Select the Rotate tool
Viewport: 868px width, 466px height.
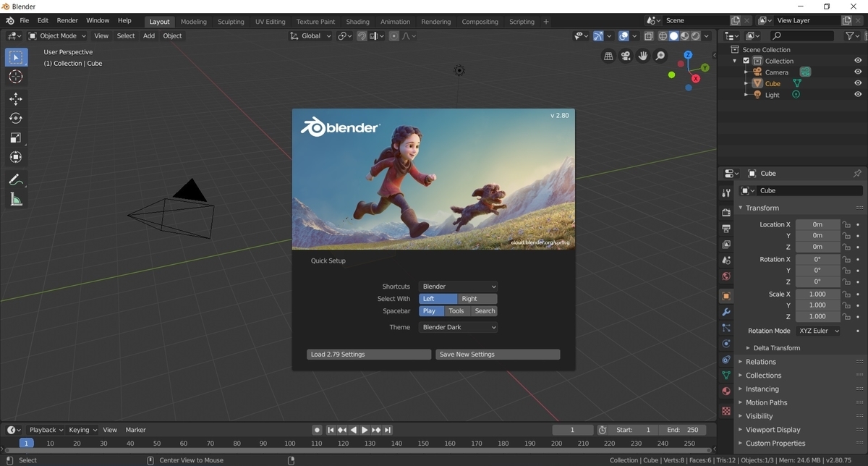coord(16,118)
